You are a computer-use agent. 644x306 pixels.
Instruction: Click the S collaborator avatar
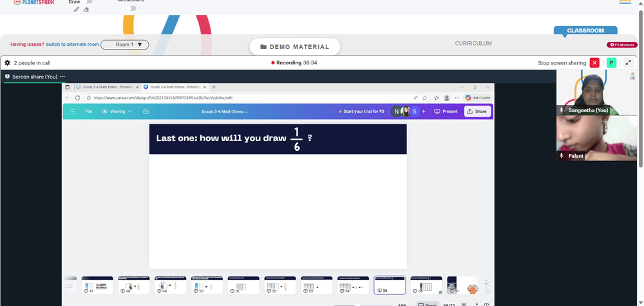414,111
